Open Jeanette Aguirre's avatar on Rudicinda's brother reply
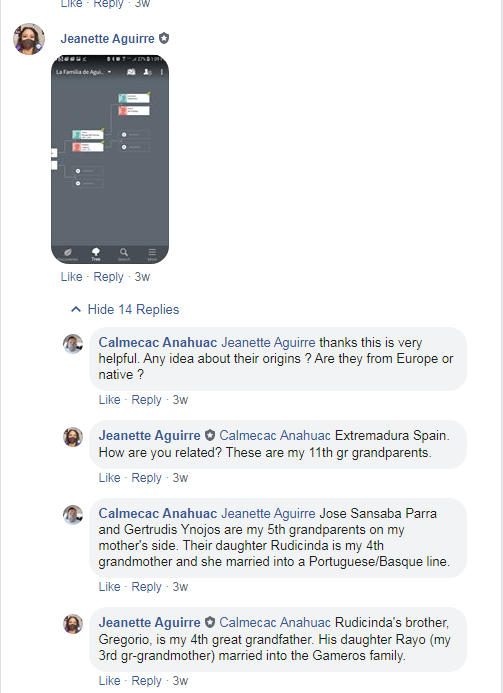 pos(73,624)
